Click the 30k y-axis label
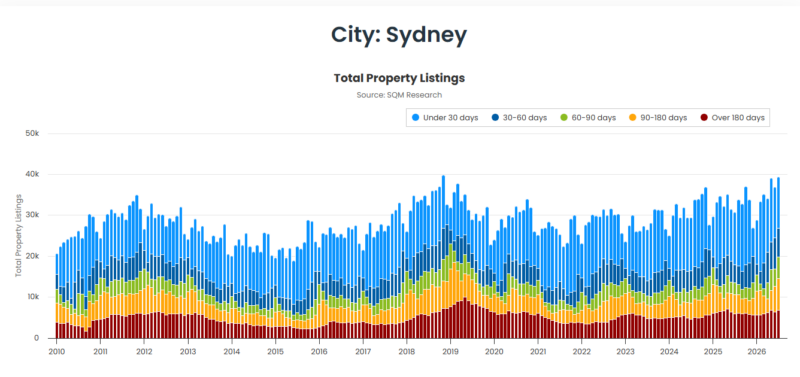800x377 pixels. pos(32,215)
